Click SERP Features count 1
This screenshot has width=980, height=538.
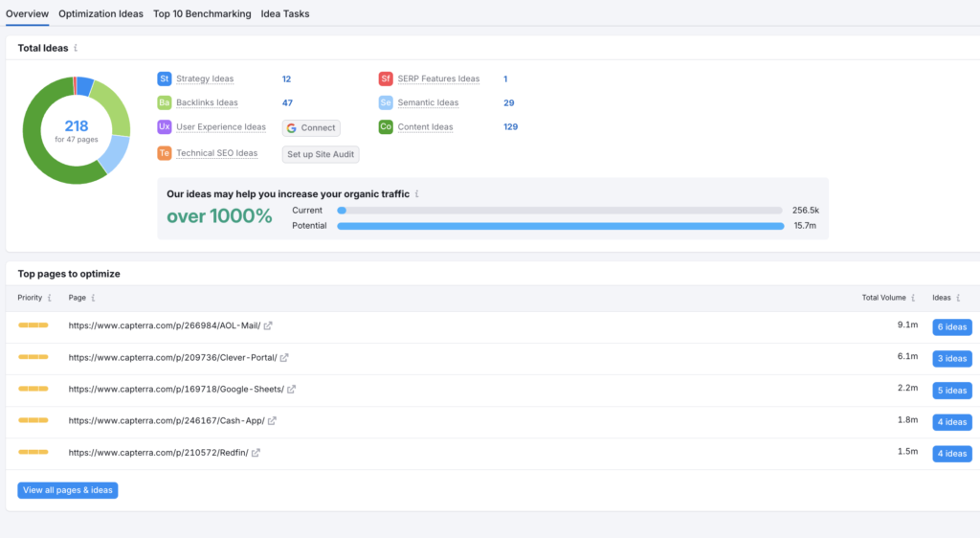505,79
